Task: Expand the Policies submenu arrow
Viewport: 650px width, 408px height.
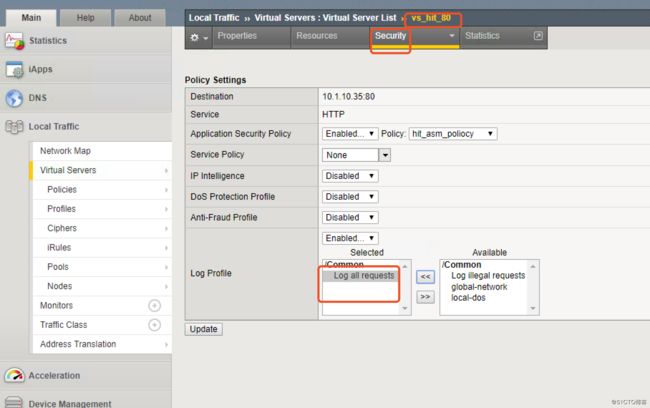Action: pos(166,190)
